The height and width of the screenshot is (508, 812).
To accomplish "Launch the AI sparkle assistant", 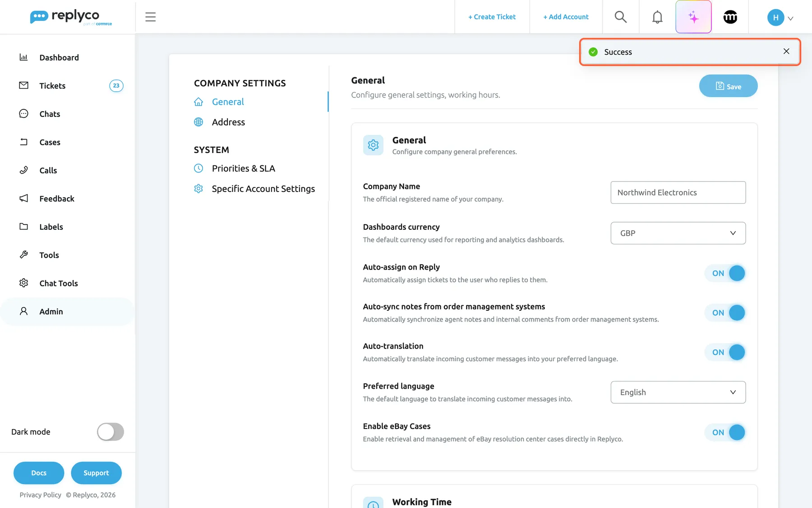I will (x=693, y=17).
